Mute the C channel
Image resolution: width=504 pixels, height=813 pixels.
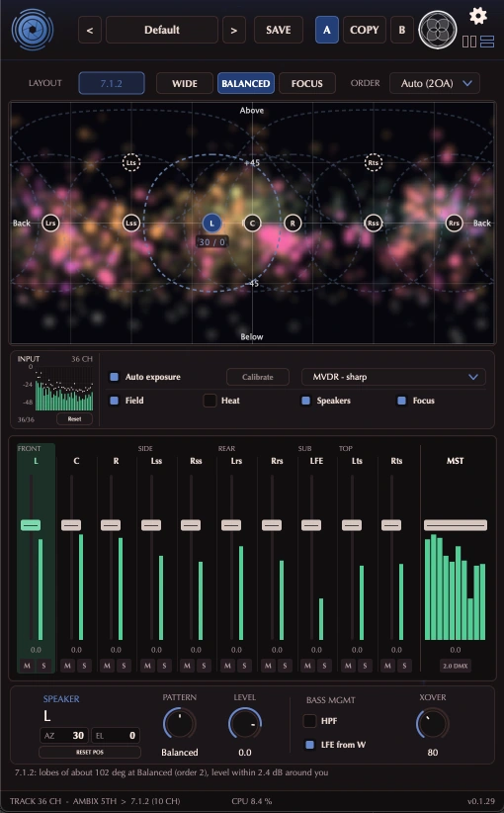(x=67, y=666)
